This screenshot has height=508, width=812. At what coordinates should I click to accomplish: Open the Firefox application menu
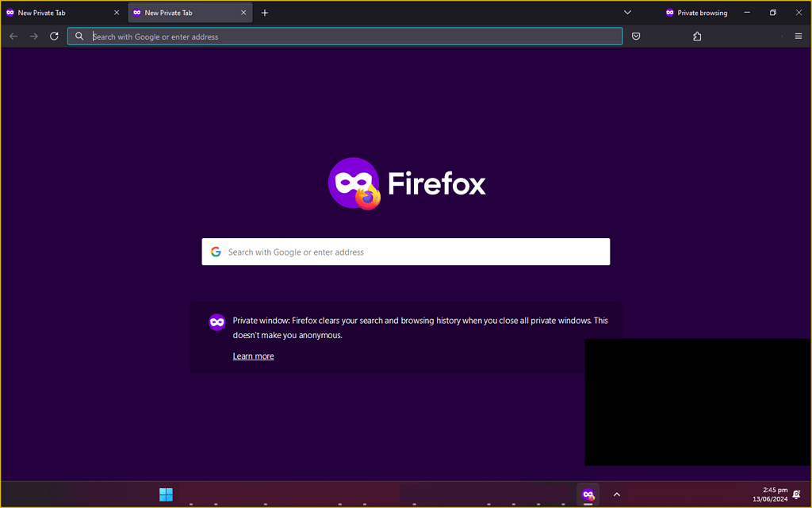click(x=798, y=36)
